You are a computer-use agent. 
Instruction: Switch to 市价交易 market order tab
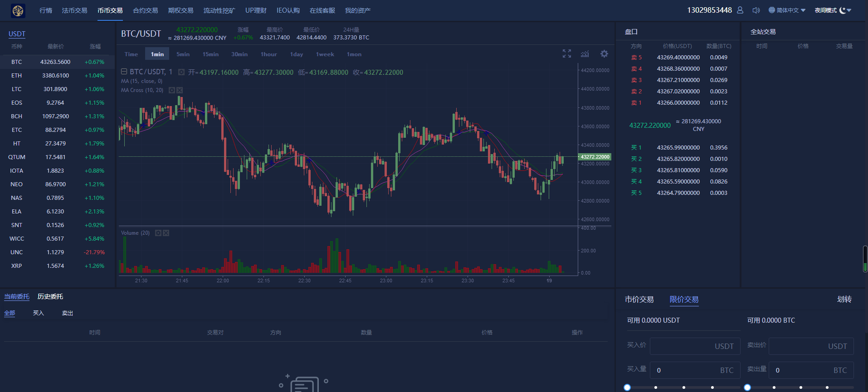pyautogui.click(x=639, y=300)
